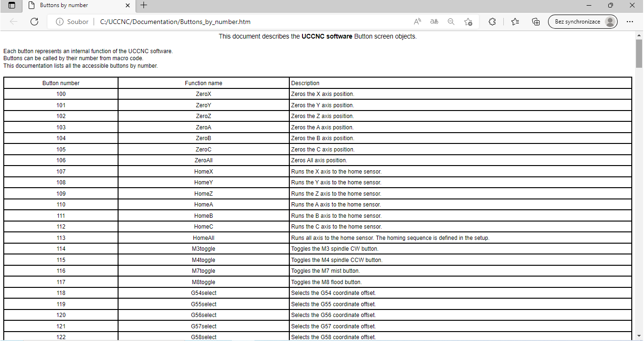
Task: Click 'Runs the Z axis to the home sensor.'
Action: [x=336, y=194]
